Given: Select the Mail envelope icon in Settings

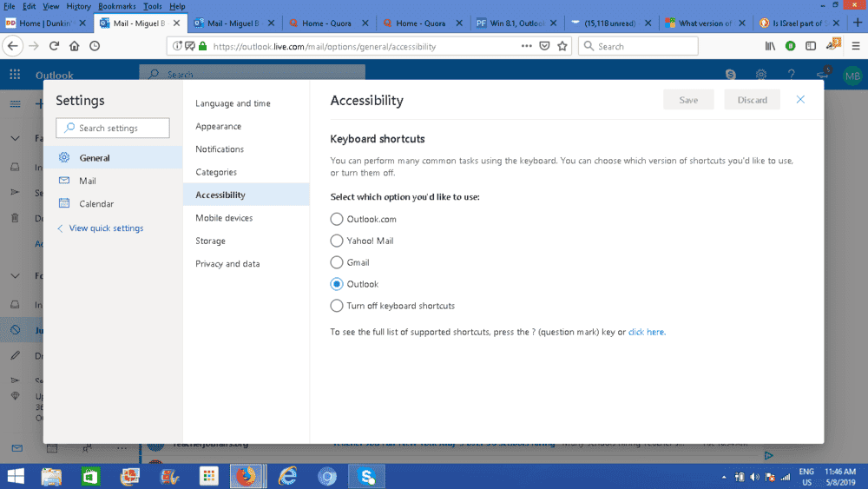Looking at the screenshot, I should click(64, 181).
